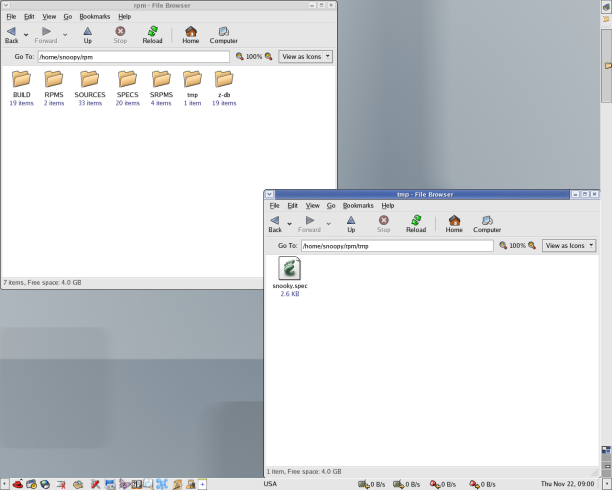Expand bottom panel with right-end arrow
The height and width of the screenshot is (490, 612).
pos(608,484)
